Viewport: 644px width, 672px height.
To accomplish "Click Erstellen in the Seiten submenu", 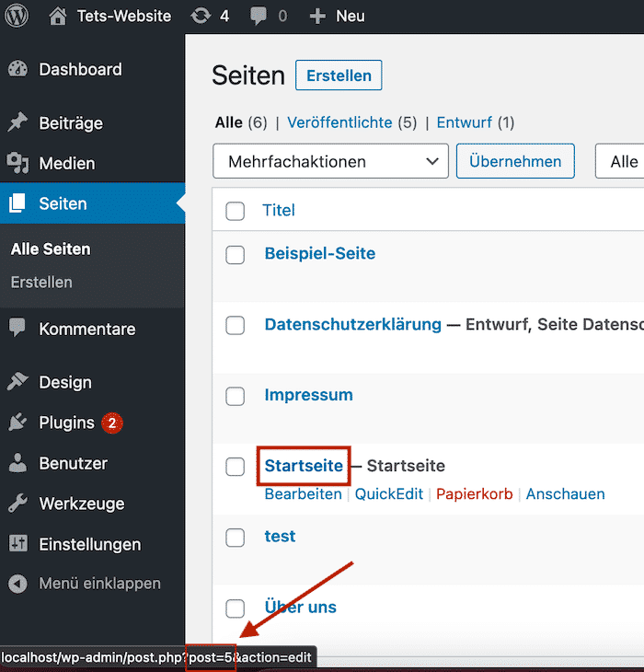I will 41,282.
